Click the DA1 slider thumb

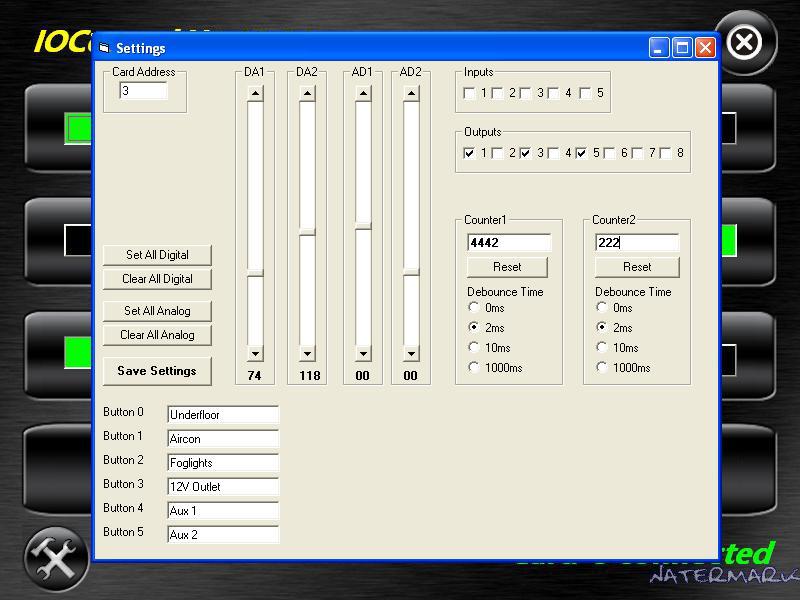point(255,273)
